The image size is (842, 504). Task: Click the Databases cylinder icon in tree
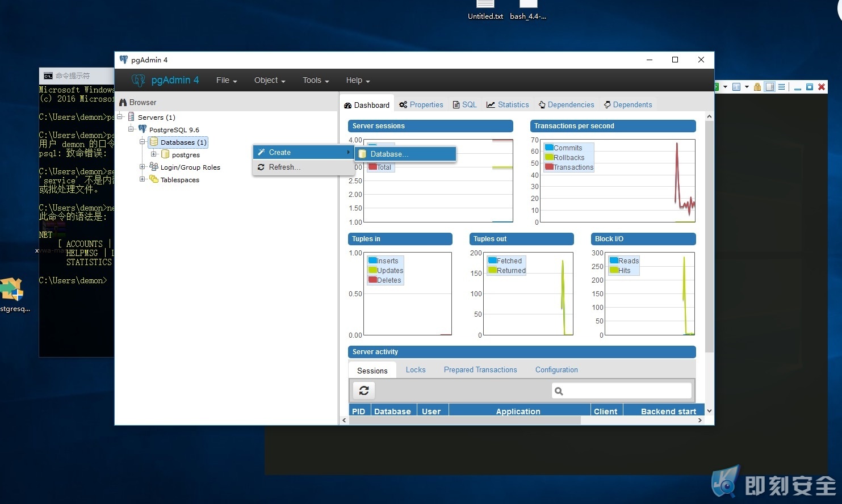(x=154, y=142)
